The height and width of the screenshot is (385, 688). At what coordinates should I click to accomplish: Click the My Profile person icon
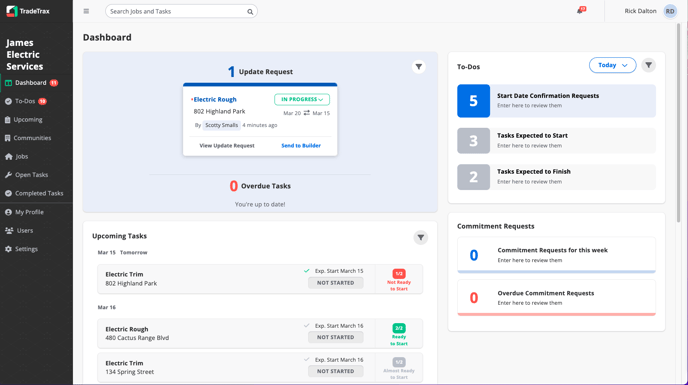[x=8, y=212]
